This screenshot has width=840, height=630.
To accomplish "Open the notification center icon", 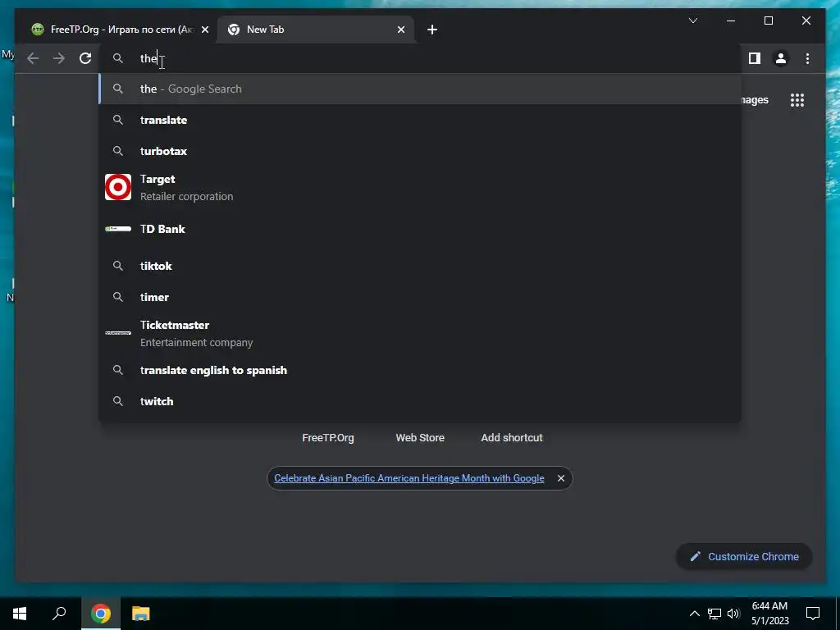I will (813, 614).
